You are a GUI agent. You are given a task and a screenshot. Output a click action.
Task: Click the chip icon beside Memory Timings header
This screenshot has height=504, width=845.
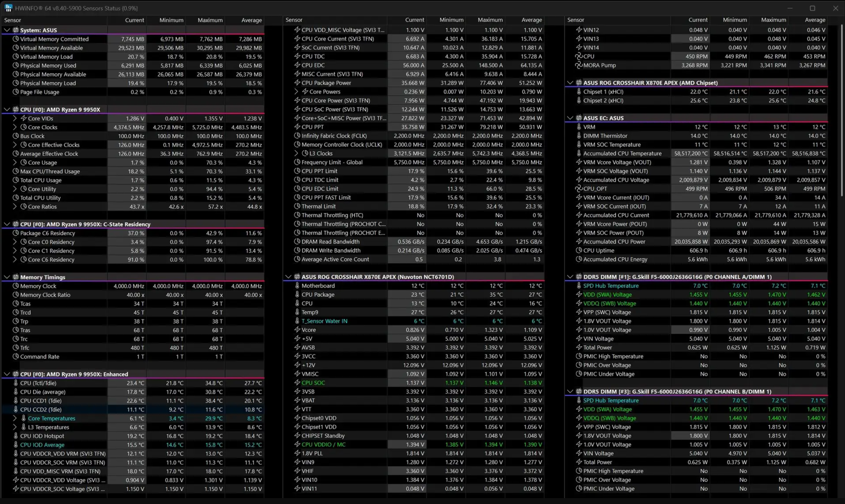coord(16,277)
